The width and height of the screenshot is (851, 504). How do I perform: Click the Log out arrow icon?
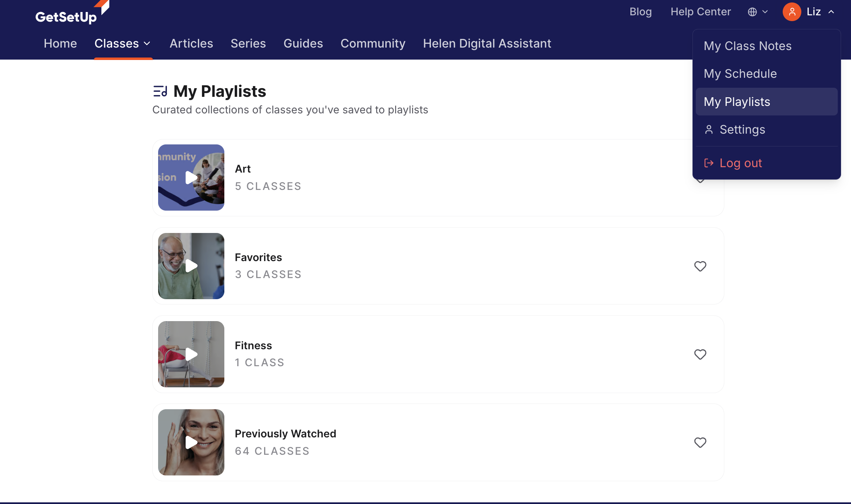click(x=709, y=163)
